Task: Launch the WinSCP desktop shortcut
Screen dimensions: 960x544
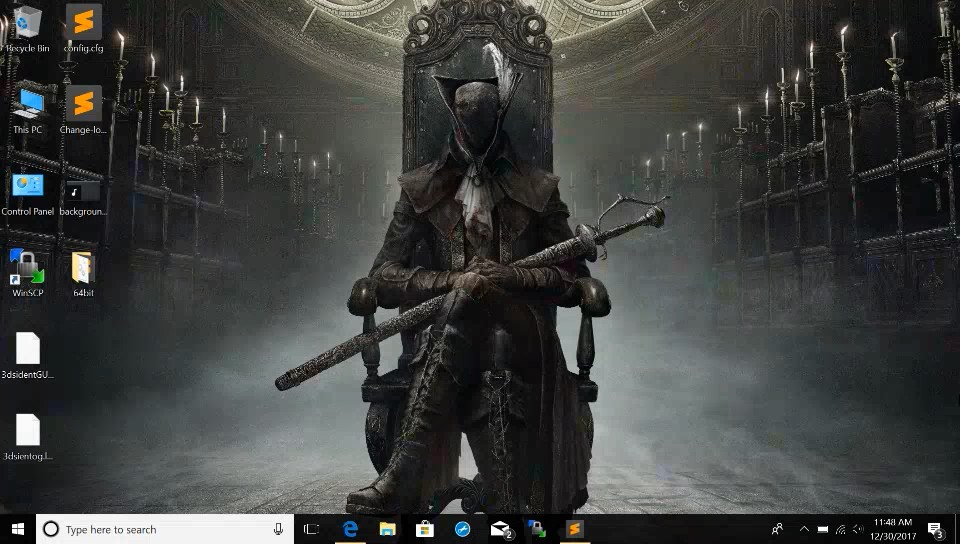Action: point(27,269)
